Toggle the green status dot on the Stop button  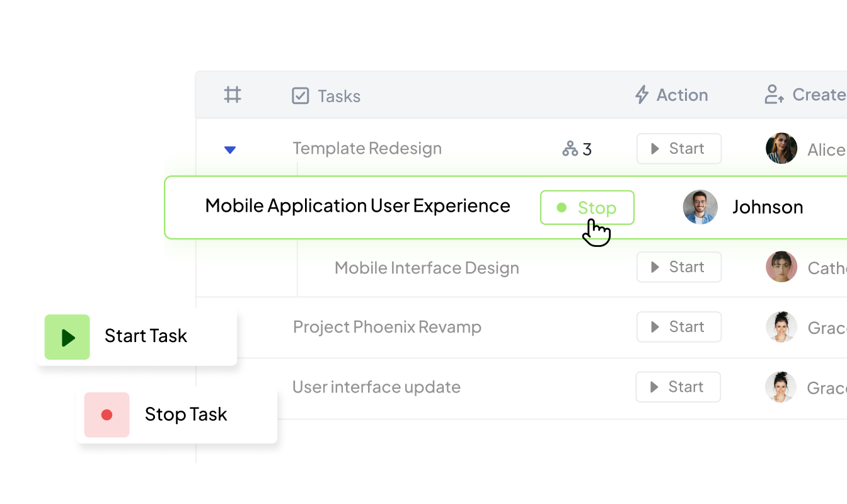pos(561,207)
